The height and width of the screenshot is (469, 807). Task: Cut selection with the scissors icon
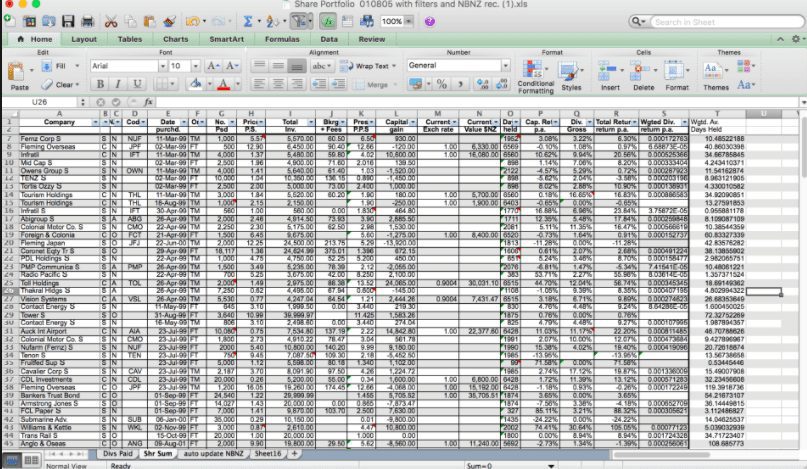111,21
